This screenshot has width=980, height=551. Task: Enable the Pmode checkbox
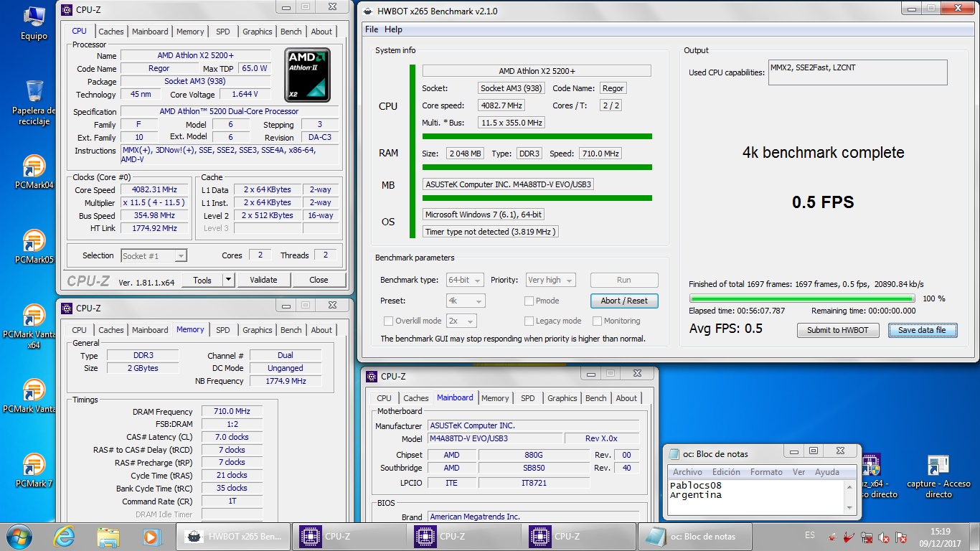point(529,301)
